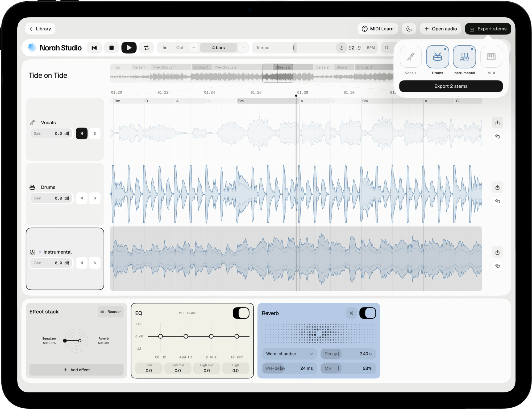Viewport: 532px width, 409px height.
Task: Set loop In point
Action: click(164, 48)
